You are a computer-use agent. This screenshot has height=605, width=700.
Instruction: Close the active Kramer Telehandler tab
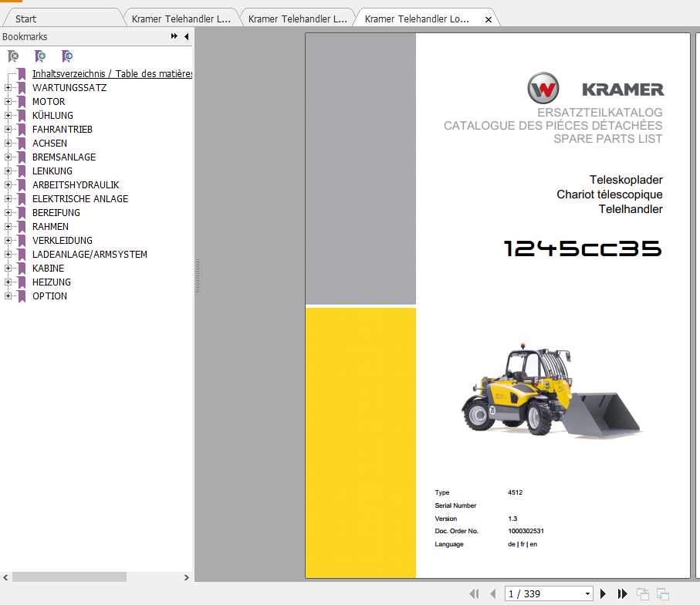click(489, 19)
